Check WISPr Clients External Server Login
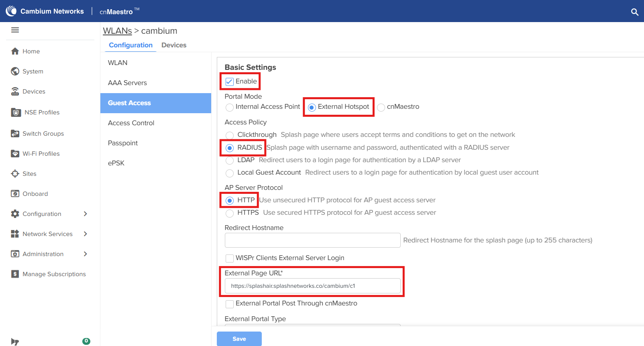 click(x=230, y=258)
